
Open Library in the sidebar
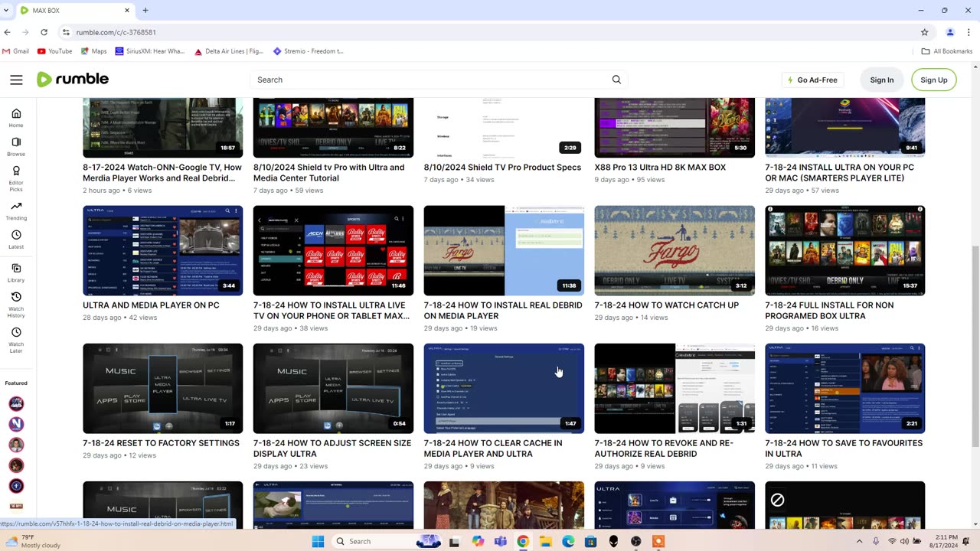(x=16, y=273)
